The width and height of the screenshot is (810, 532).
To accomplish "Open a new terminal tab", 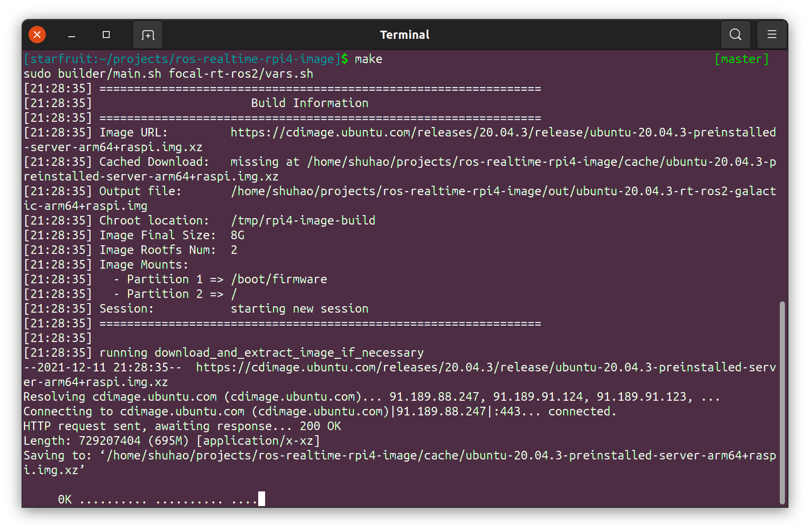I will (x=148, y=35).
